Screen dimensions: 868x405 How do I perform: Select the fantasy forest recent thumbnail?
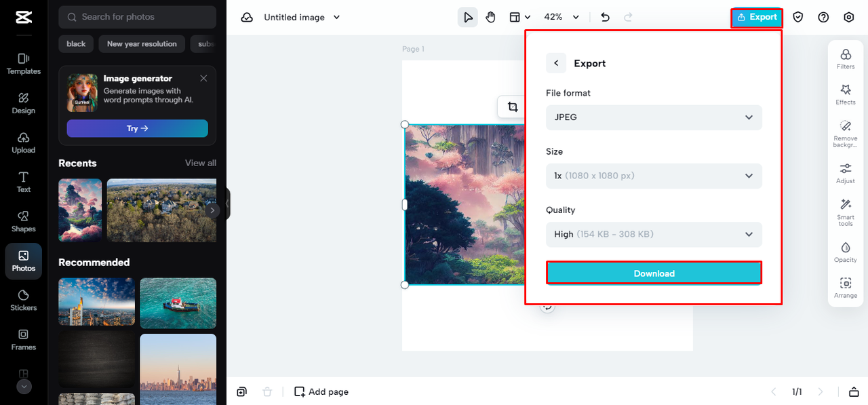[80, 210]
